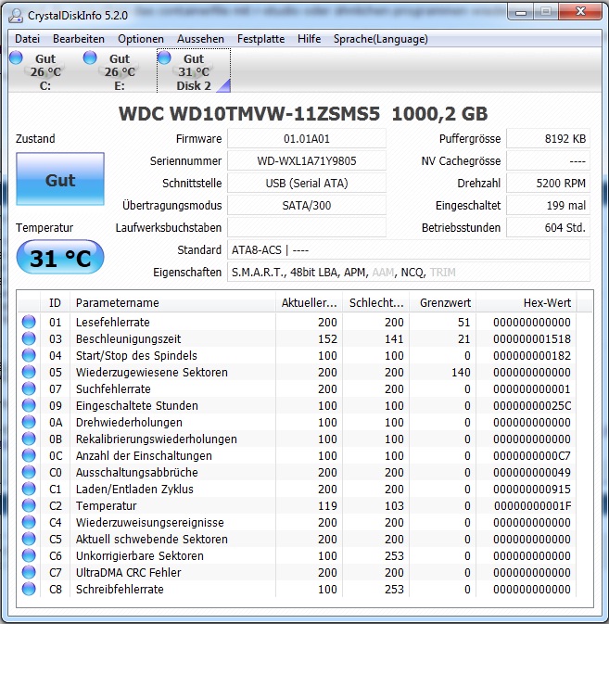
Task: Click the Standard field ATA8-ACS
Action: [409, 250]
